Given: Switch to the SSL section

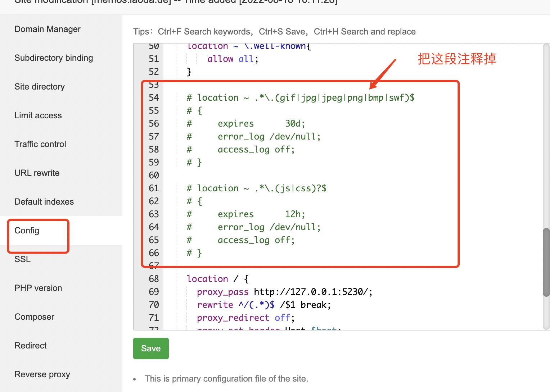Looking at the screenshot, I should point(22,259).
